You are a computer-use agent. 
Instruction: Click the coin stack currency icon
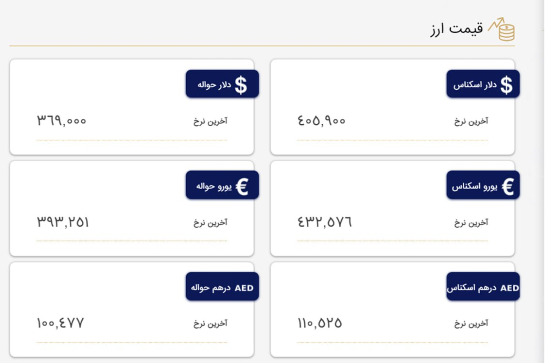pyautogui.click(x=502, y=29)
